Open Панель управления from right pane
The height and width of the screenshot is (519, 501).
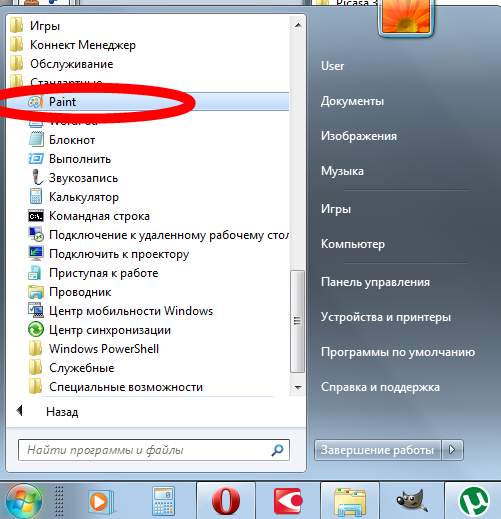tap(375, 282)
